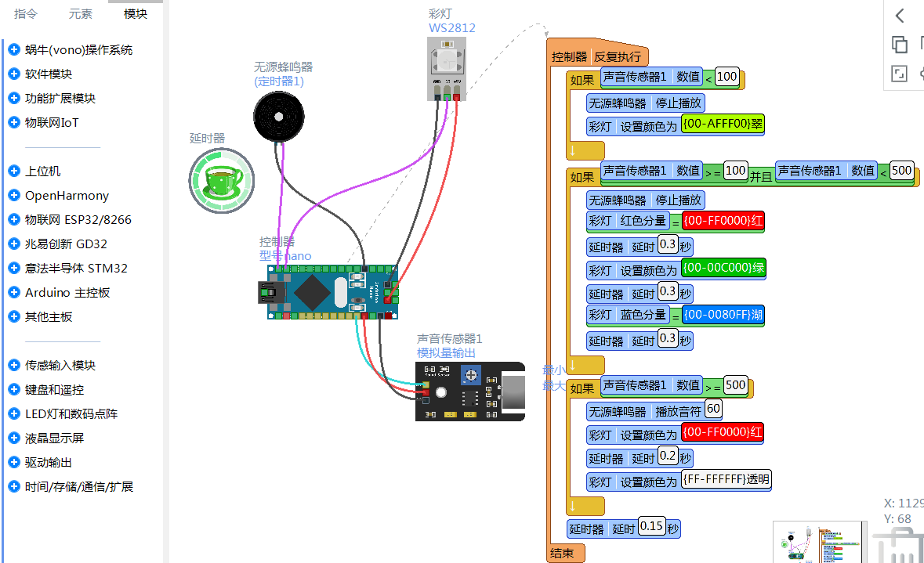Screen dimensions: 924x563
Task: Click the back arrow icon in top-right panel
Action: 900,16
